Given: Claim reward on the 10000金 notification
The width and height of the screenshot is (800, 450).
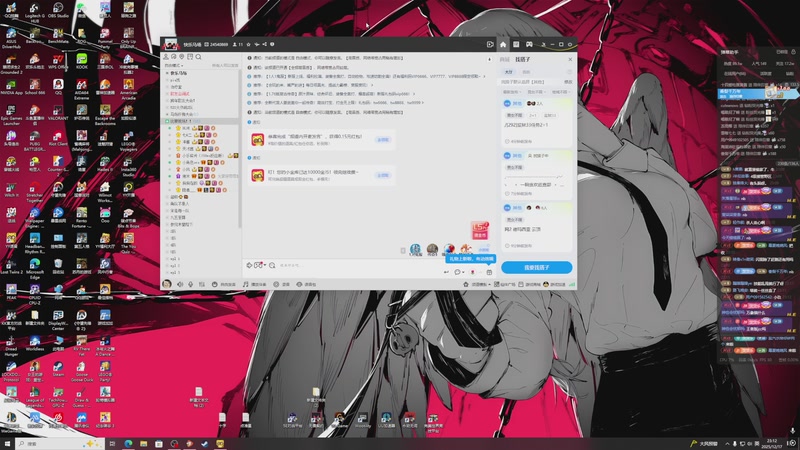Looking at the screenshot, I should click(383, 175).
